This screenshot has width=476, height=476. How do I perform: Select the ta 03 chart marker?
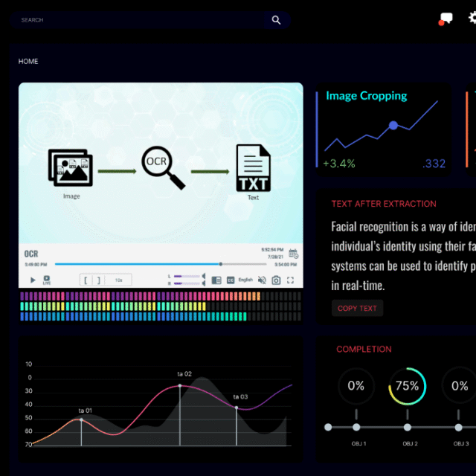(x=237, y=408)
